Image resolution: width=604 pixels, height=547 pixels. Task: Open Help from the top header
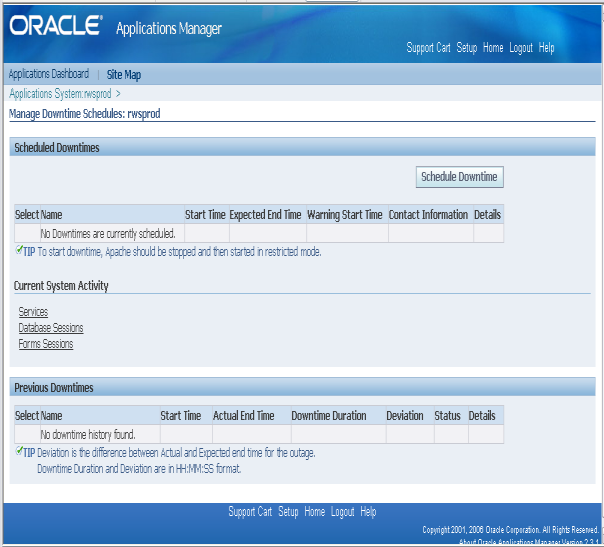pyautogui.click(x=546, y=48)
